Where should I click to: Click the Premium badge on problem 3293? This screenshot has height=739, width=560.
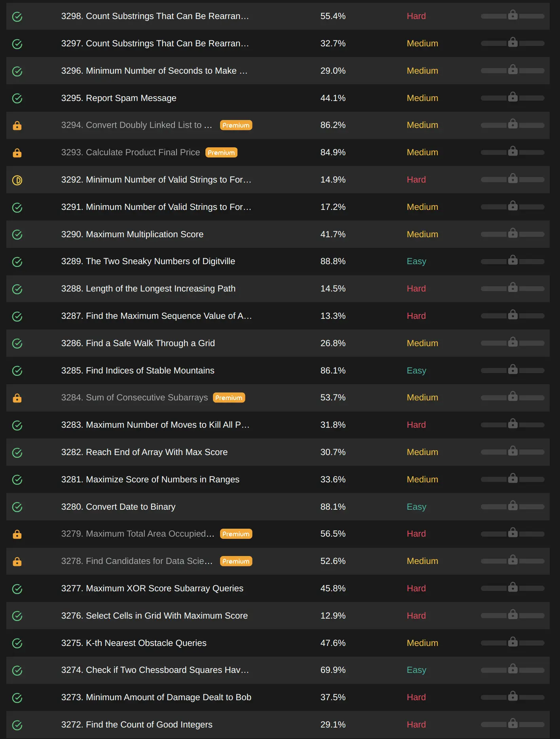tap(221, 152)
